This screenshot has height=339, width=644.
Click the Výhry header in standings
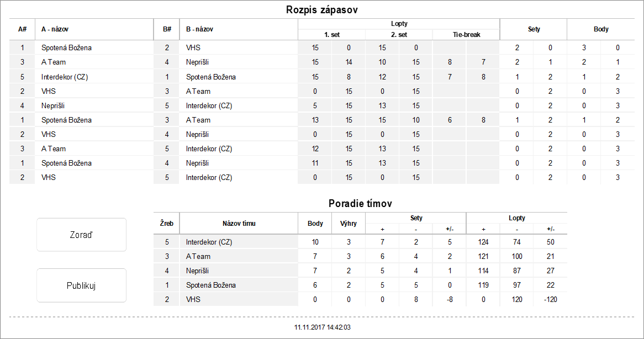pyautogui.click(x=348, y=224)
